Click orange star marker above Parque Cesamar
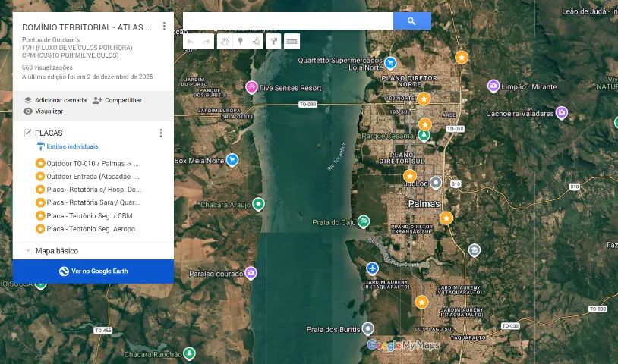This screenshot has width=618, height=364. tap(425, 124)
